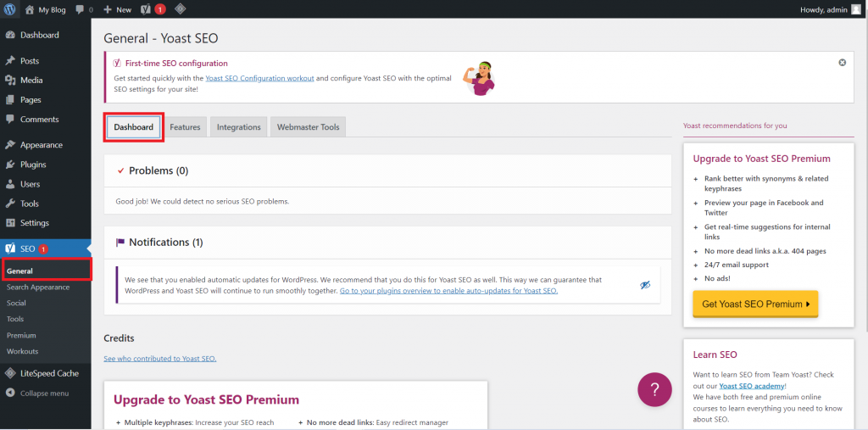Click the Get Yoast SEO Premium button
This screenshot has width=868, height=430.
coord(755,304)
